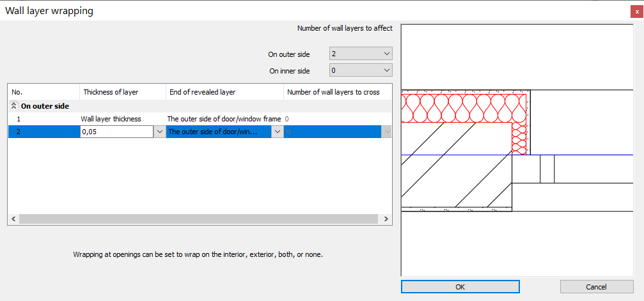Click the 'On outer side' group label
Image resolution: width=644 pixels, height=301 pixels.
point(45,106)
